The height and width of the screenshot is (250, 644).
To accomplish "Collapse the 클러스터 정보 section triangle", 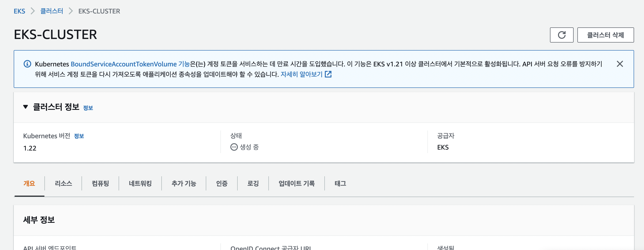I will 25,107.
